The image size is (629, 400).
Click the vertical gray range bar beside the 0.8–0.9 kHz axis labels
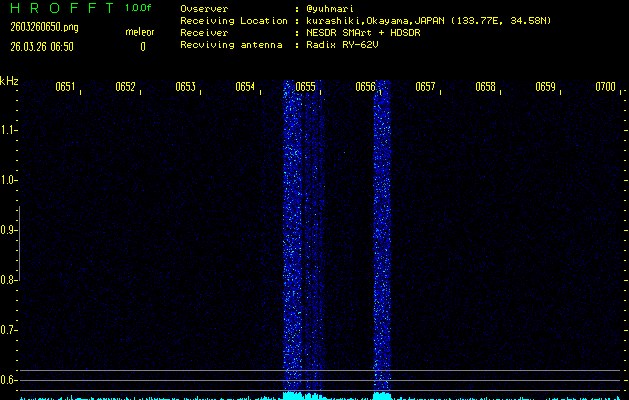[x=19, y=244]
